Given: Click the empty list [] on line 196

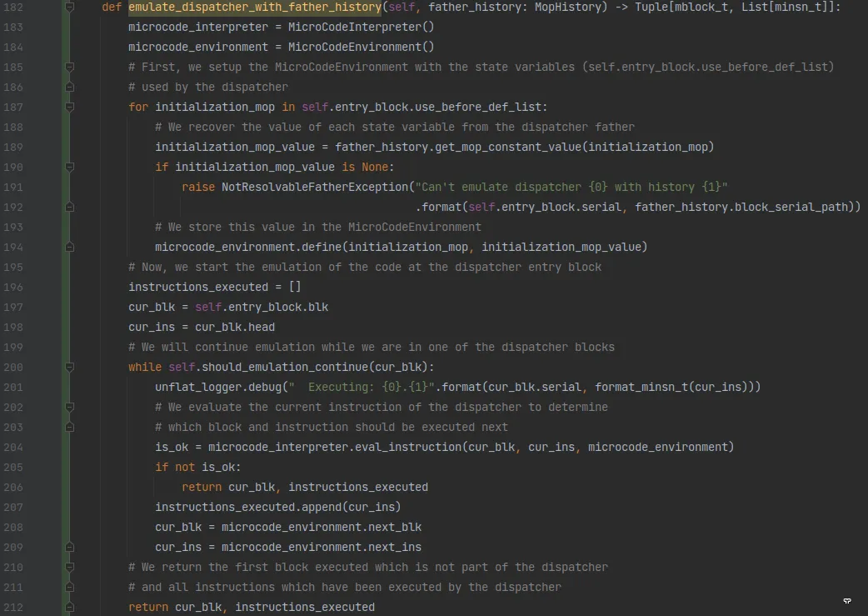Looking at the screenshot, I should coord(295,287).
